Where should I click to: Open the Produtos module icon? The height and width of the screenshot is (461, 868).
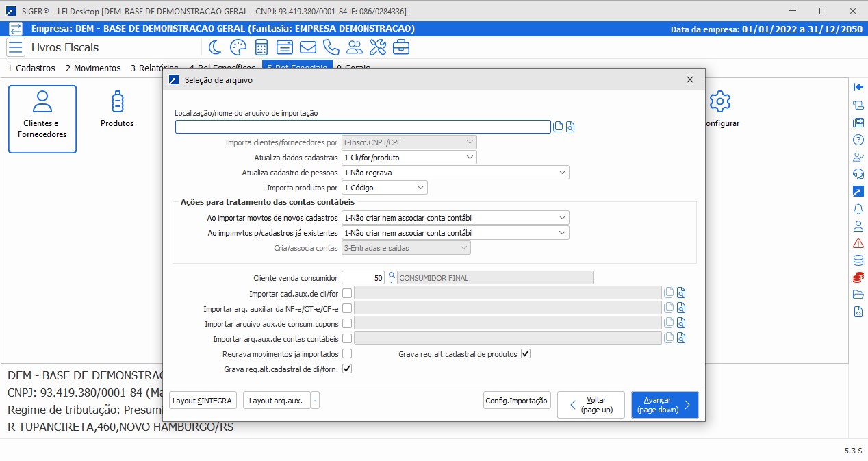click(x=117, y=110)
